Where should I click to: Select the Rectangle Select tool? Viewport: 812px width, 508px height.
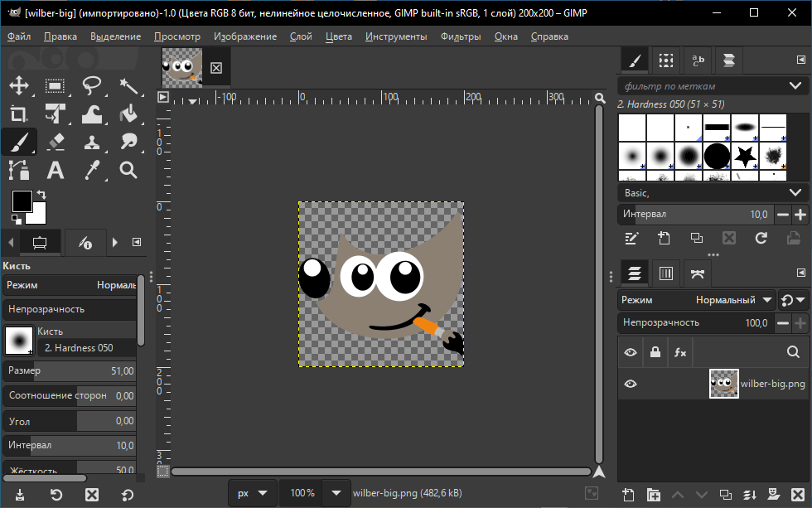point(55,85)
